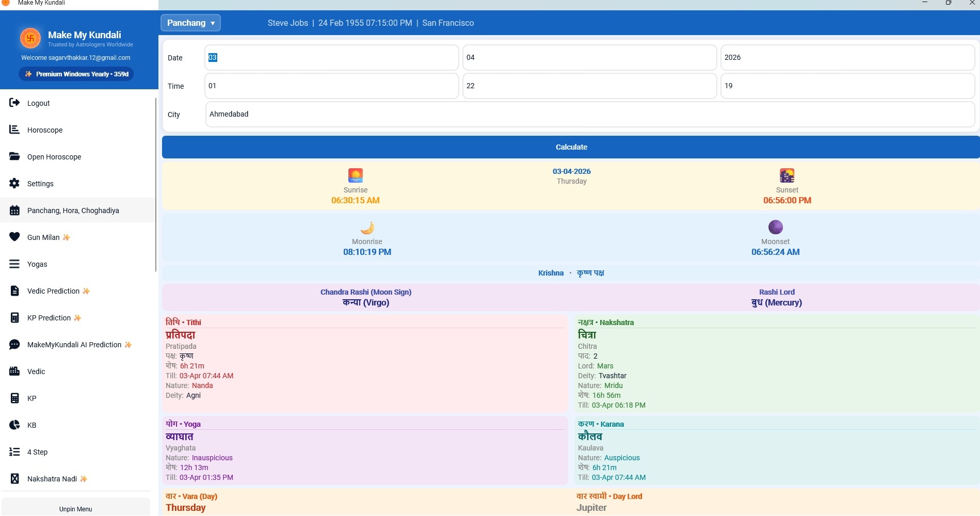Open the Settings gear icon
Image resolution: width=980 pixels, height=516 pixels.
click(x=14, y=183)
